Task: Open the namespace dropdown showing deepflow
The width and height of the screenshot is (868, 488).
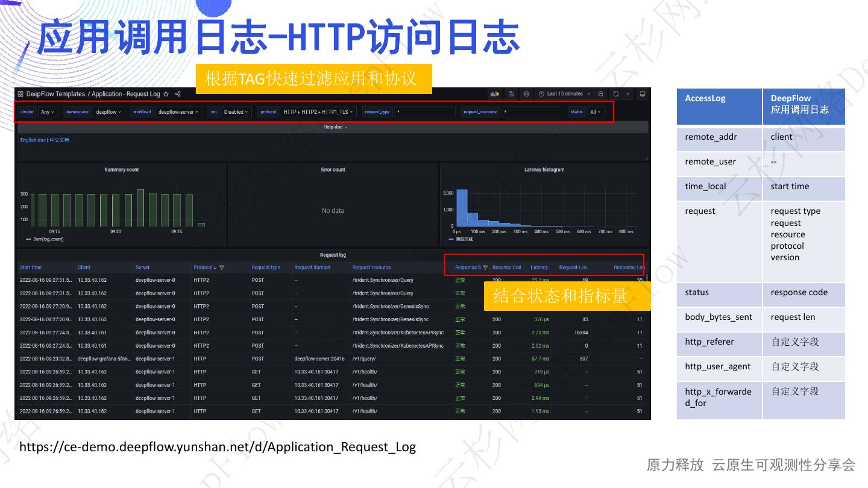Action: 108,112
